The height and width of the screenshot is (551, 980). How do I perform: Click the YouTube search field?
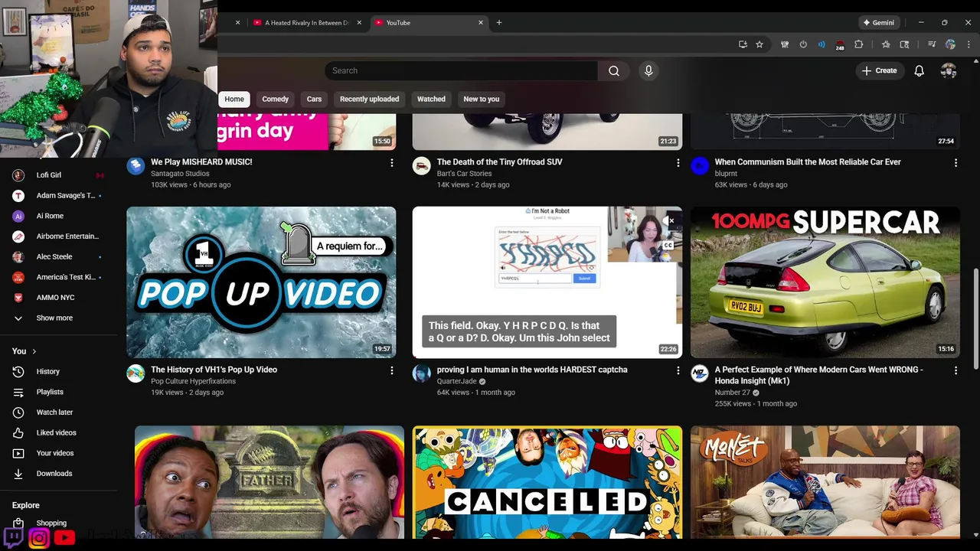click(x=461, y=70)
